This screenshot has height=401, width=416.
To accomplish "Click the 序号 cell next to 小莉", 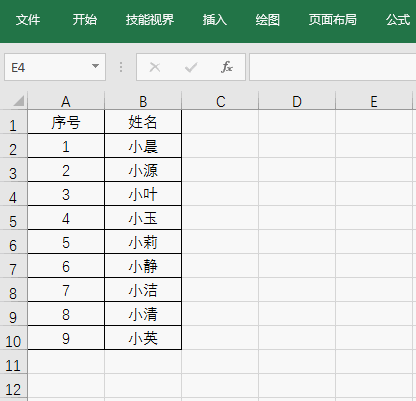I will [66, 242].
